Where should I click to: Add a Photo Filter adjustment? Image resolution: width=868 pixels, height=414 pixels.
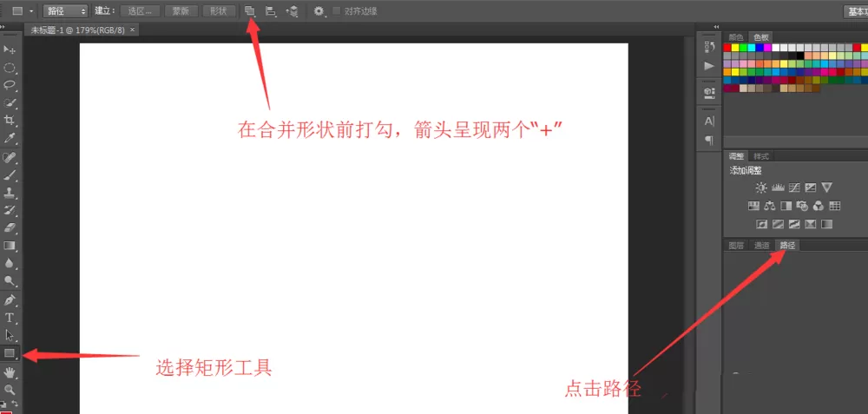point(802,206)
